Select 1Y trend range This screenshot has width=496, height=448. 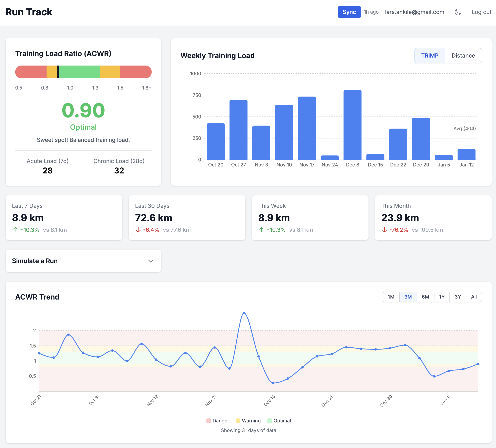[x=442, y=297]
